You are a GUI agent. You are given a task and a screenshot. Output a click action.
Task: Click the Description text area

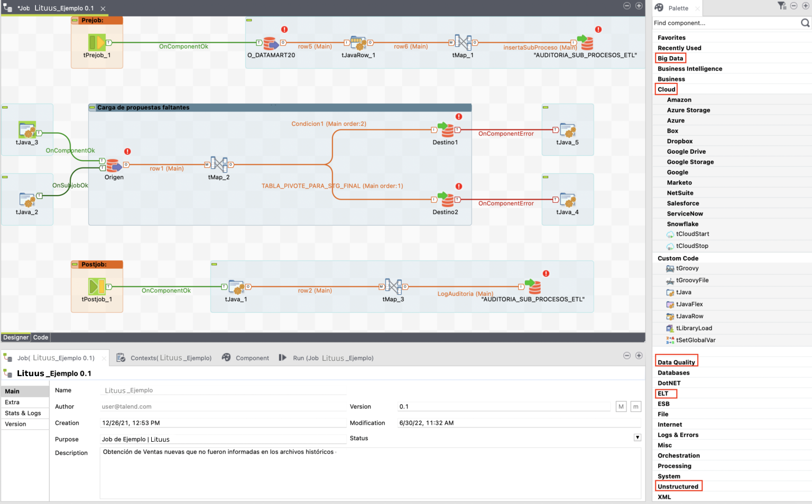(370, 472)
